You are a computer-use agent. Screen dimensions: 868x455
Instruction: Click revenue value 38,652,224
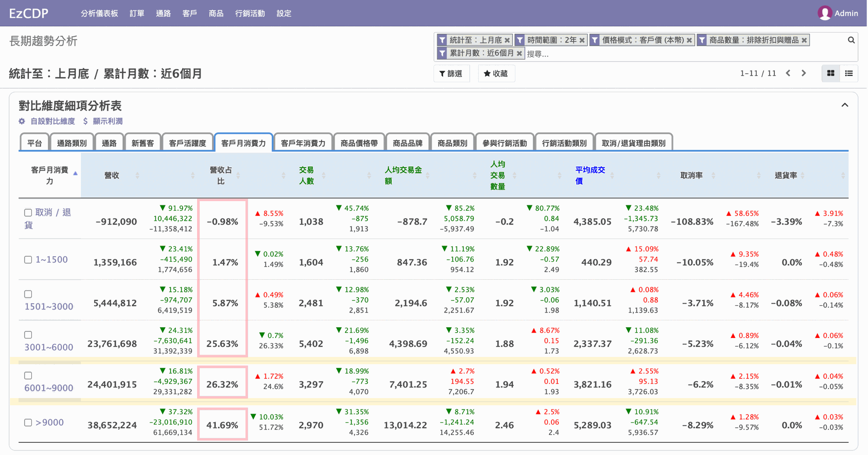coord(112,425)
